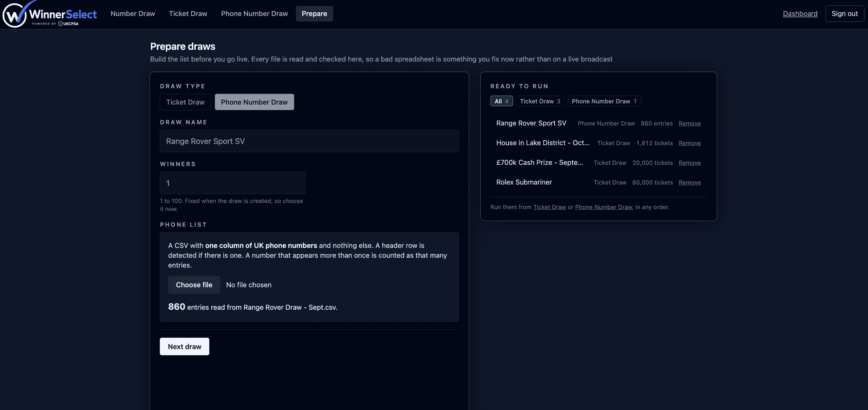868x410 pixels.
Task: Select the £700k Cash Prize row title
Action: [x=539, y=162]
